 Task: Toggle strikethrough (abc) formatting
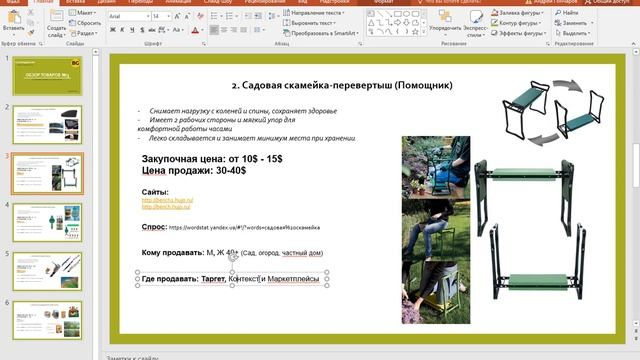click(x=152, y=30)
